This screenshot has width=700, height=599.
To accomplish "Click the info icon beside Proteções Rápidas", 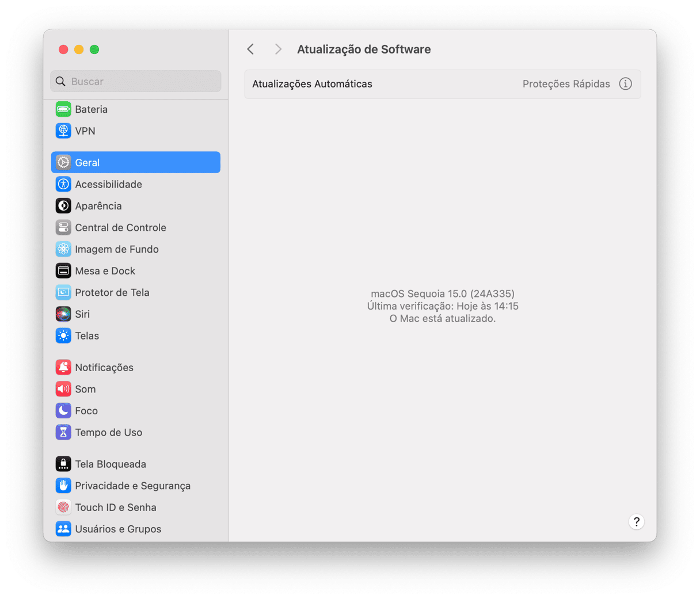I will coord(625,84).
